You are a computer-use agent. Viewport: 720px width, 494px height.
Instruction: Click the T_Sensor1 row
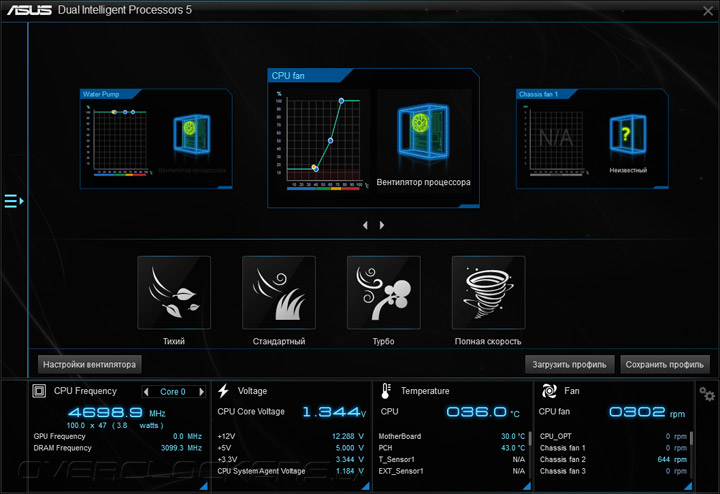coord(452,460)
